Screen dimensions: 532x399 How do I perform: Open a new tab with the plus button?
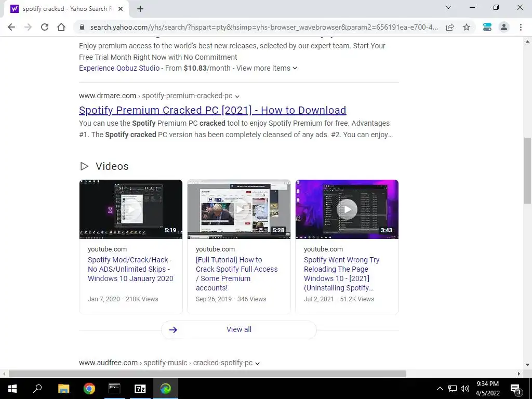pyautogui.click(x=140, y=9)
